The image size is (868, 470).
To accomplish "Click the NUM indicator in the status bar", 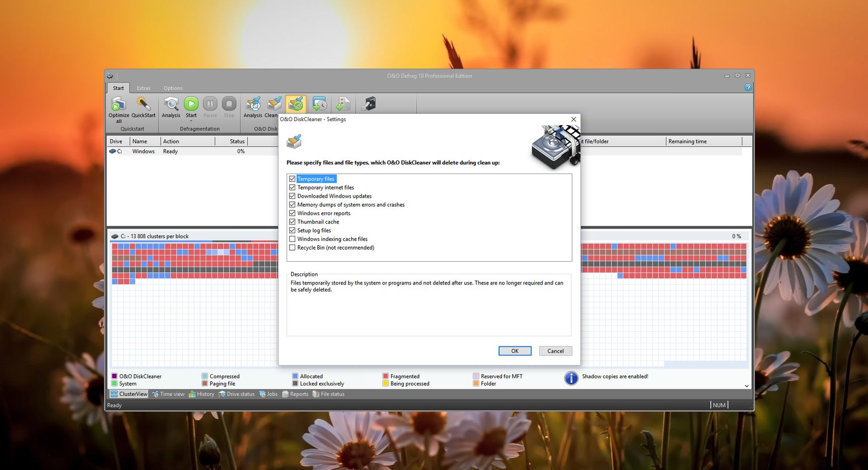I will point(719,405).
